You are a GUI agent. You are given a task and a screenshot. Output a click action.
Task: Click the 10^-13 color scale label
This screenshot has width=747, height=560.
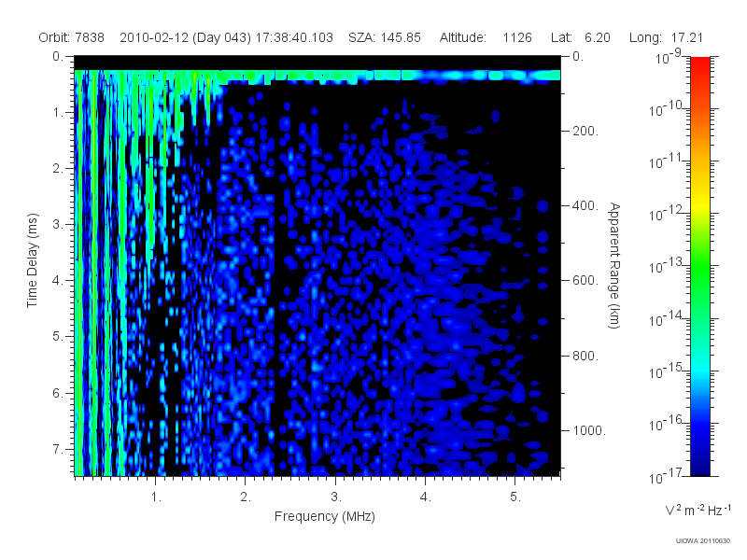[667, 266]
